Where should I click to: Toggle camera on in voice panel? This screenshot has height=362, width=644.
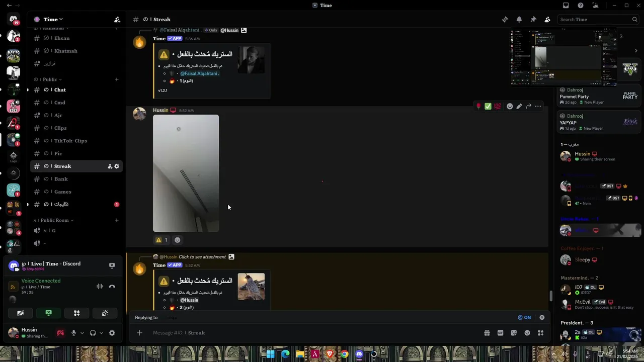click(20, 313)
